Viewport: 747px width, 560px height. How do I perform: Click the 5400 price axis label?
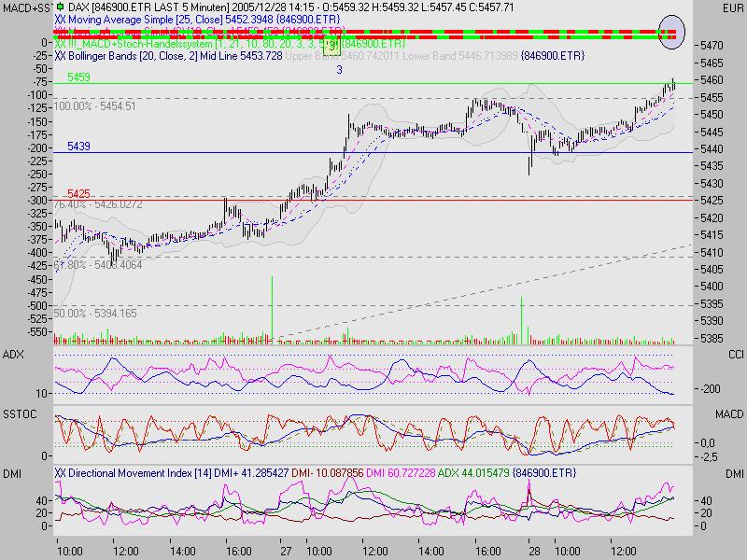[712, 287]
